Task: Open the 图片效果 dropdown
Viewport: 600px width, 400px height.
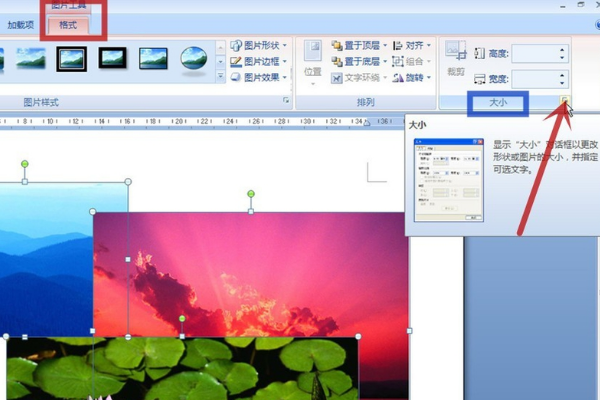Action: click(x=259, y=77)
